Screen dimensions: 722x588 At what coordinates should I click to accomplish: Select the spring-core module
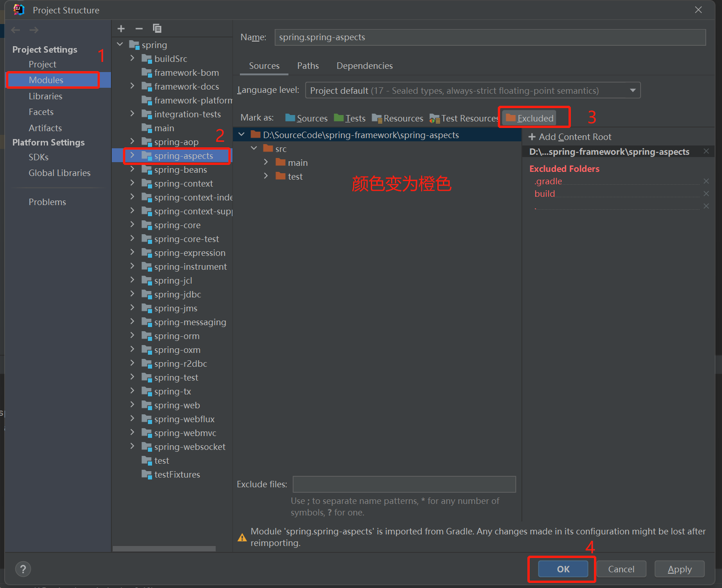tap(177, 225)
